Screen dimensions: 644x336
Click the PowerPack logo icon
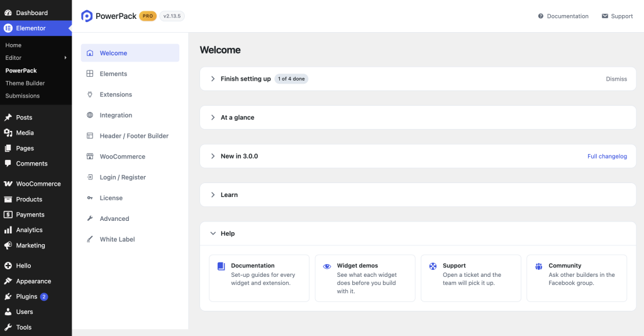pos(87,16)
